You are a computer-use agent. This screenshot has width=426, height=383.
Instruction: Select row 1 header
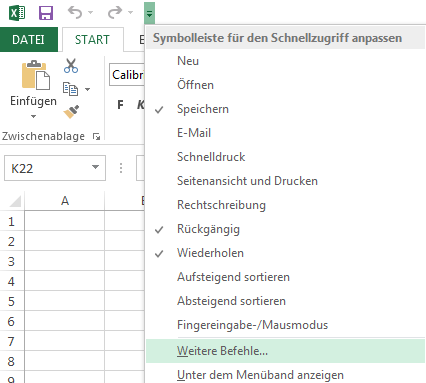coord(12,221)
